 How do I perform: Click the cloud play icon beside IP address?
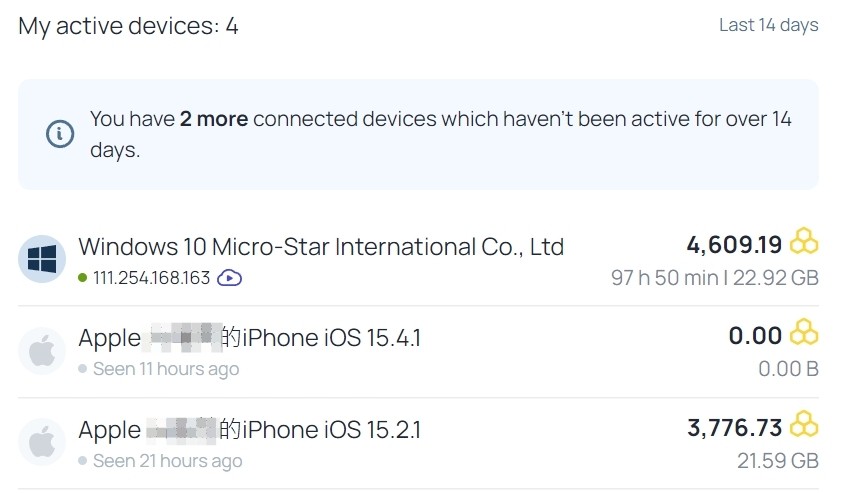pos(229,278)
